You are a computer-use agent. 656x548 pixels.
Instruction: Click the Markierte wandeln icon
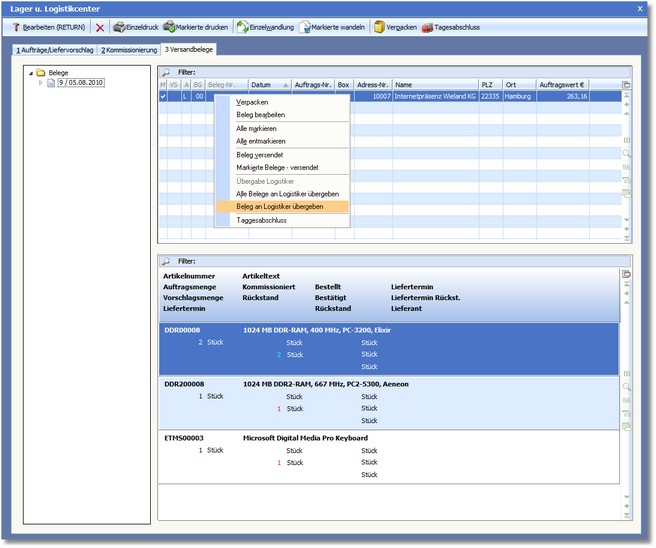pyautogui.click(x=304, y=27)
